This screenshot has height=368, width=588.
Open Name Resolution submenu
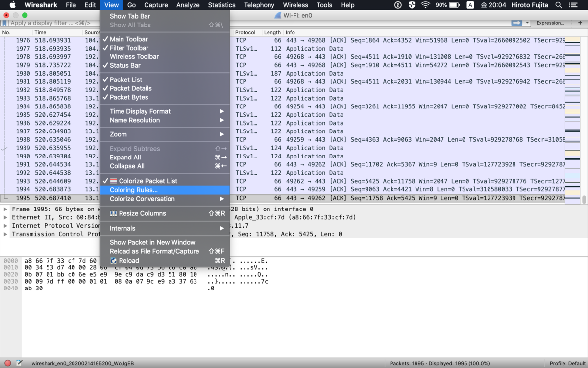pyautogui.click(x=165, y=120)
